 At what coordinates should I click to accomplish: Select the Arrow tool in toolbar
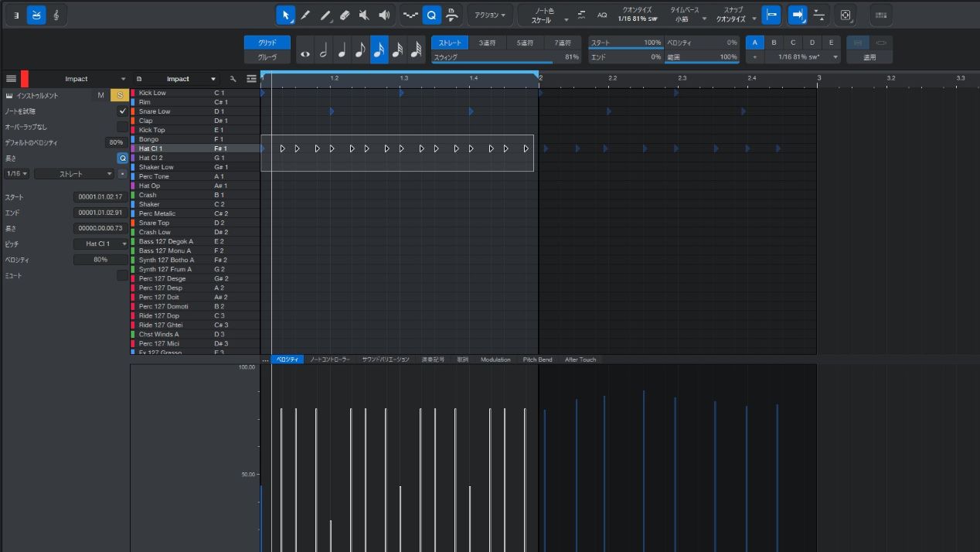[x=286, y=15]
